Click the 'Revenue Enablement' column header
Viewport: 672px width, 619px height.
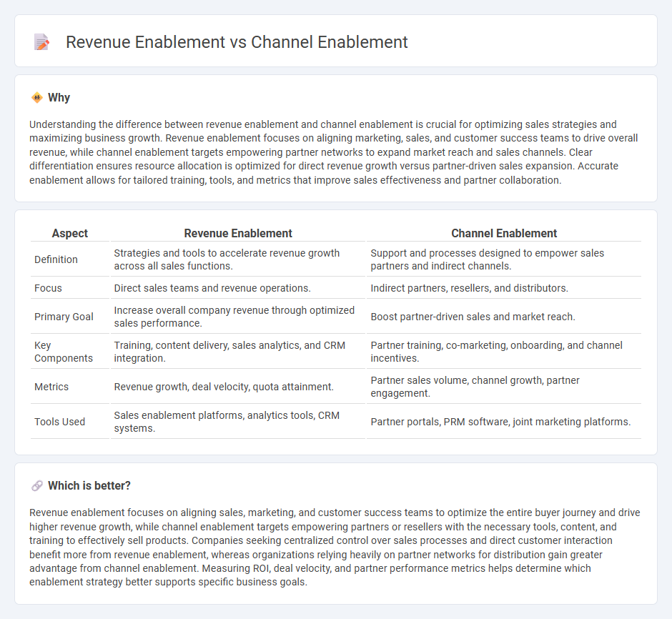click(x=238, y=233)
